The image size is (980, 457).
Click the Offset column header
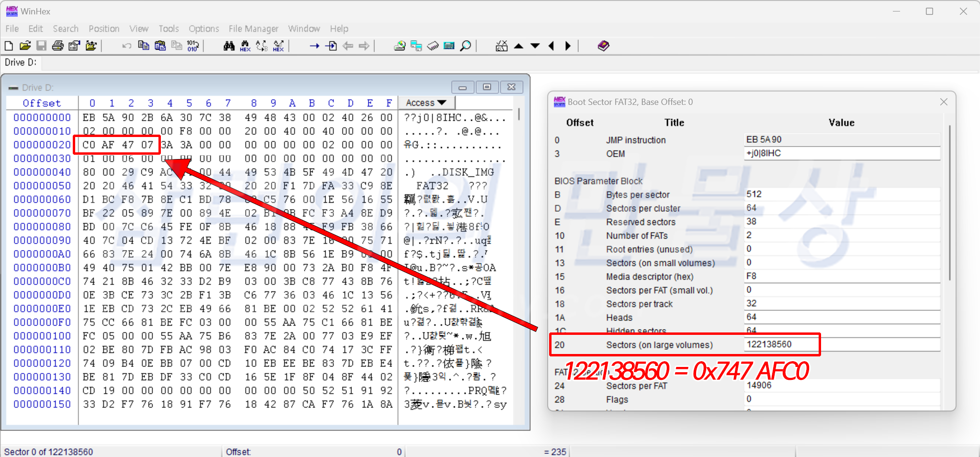(x=42, y=103)
